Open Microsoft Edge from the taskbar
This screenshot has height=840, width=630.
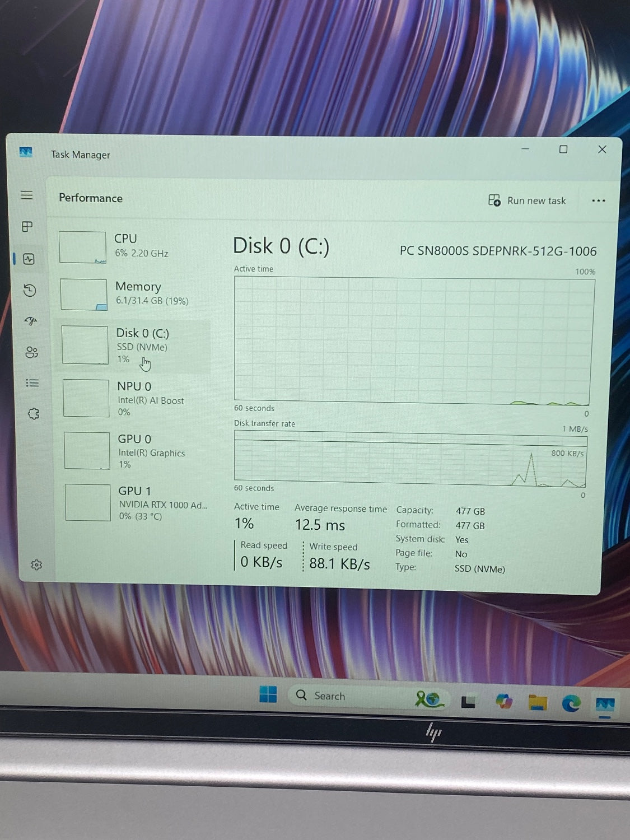click(x=571, y=703)
